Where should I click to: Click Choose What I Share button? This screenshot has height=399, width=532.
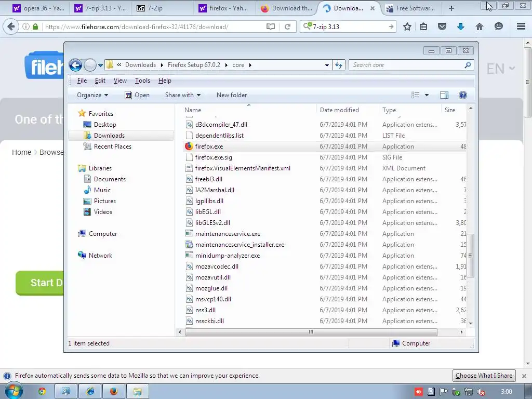(x=484, y=376)
